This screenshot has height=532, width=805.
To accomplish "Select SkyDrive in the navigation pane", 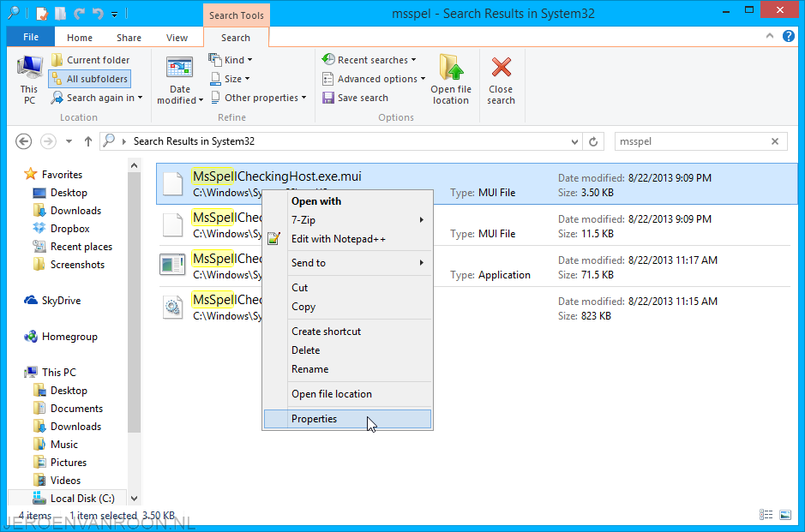I will click(x=52, y=301).
